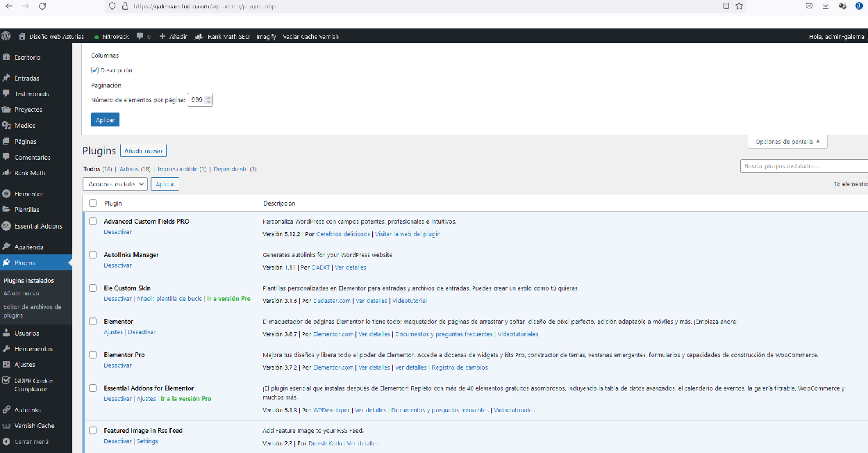
Task: Open Añadir nuevo in the sidebar submenu
Action: [x=22, y=293]
